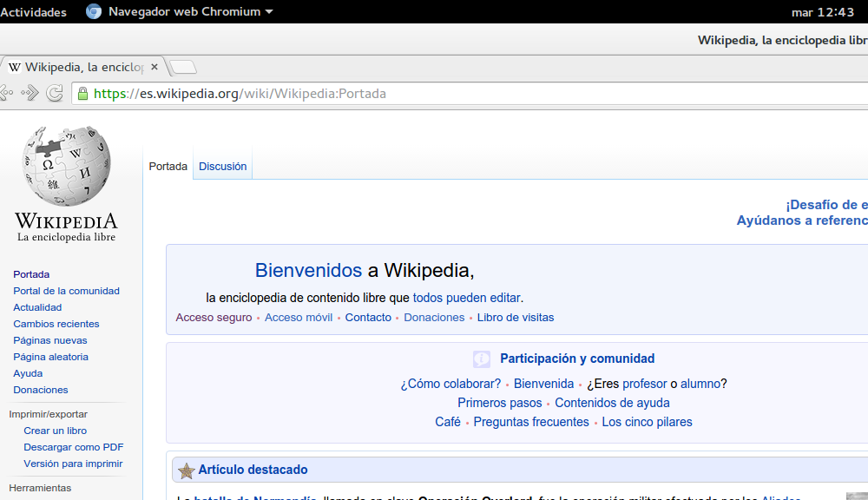The image size is (868, 500).
Task: Click Participación y comunidad heading link
Action: (x=577, y=359)
